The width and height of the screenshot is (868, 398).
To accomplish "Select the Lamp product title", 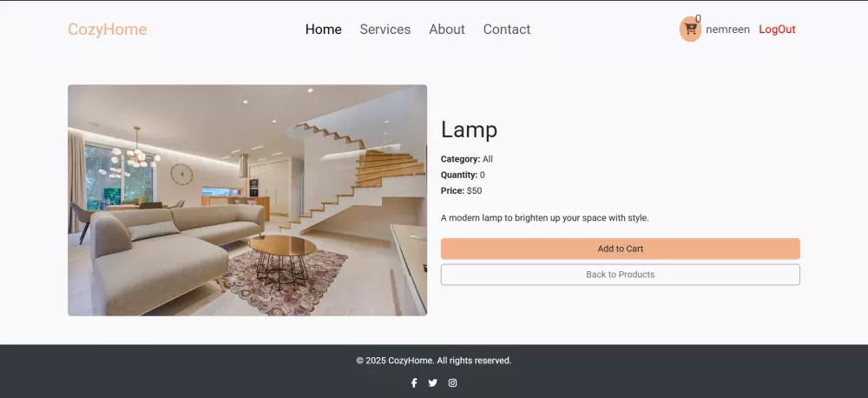I will click(469, 129).
